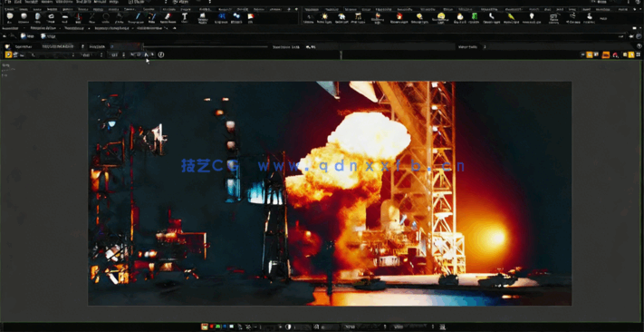Select the Torus shelf tool
Image resolution: width=644 pixels, height=332 pixels.
pos(51,17)
